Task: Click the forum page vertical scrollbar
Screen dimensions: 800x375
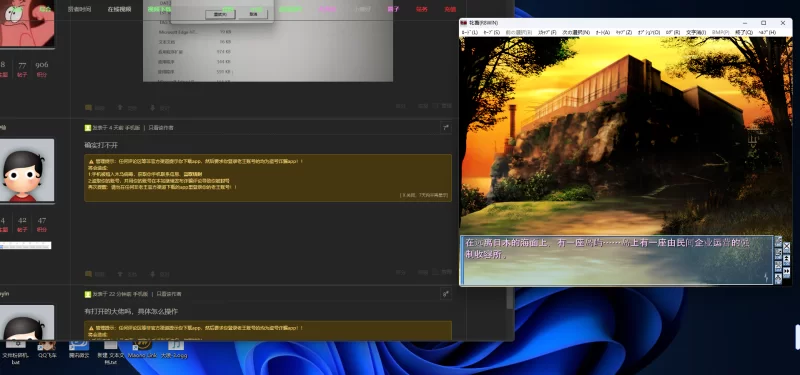Action: point(510,297)
